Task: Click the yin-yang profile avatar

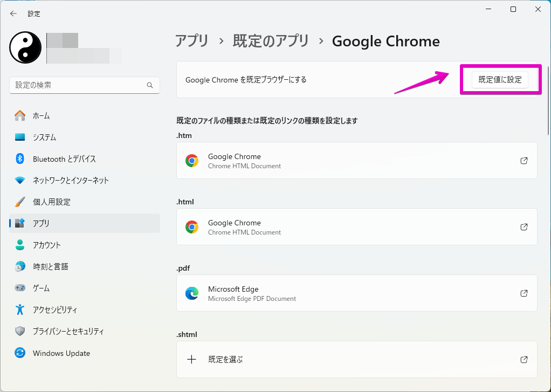Action: (25, 47)
